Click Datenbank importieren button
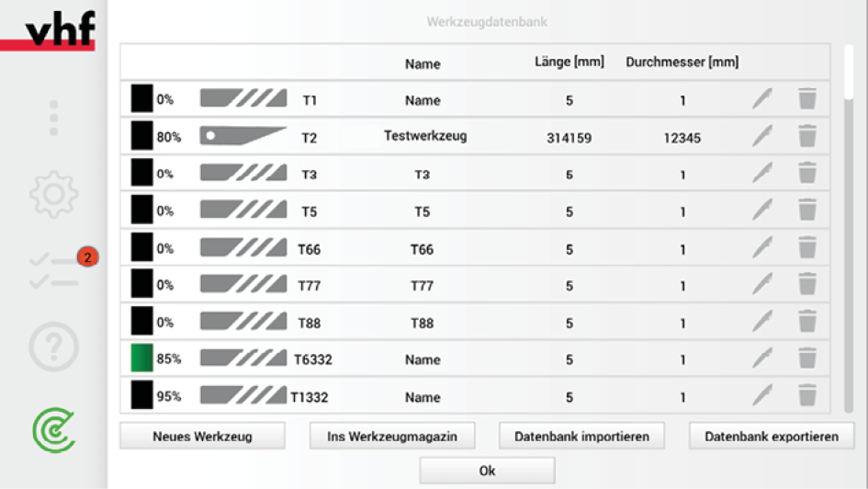Viewport: 868px width, 489px height. point(581,436)
